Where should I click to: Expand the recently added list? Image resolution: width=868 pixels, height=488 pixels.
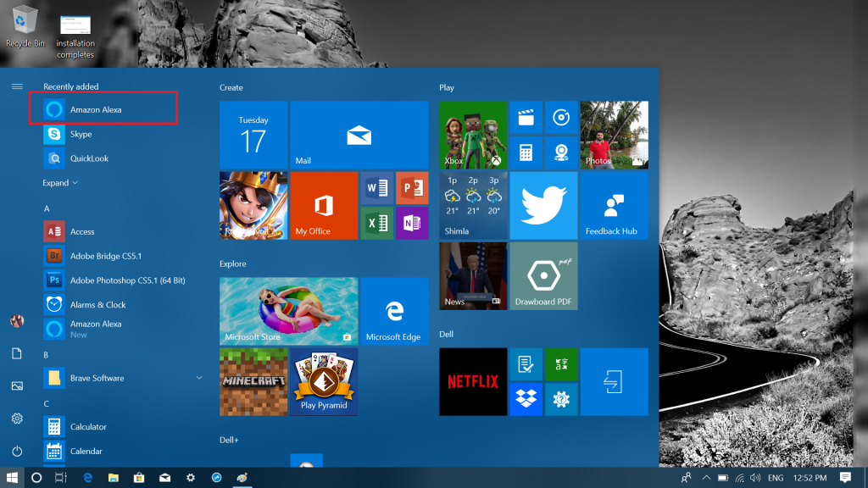point(60,183)
